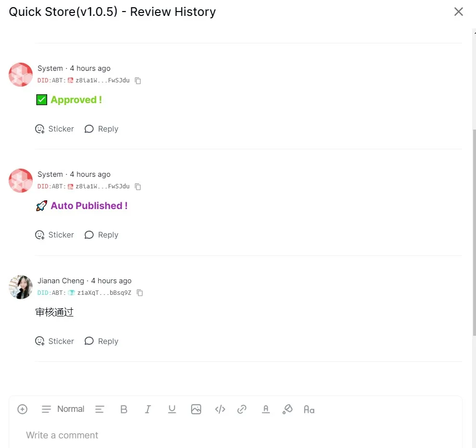The width and height of the screenshot is (476, 448).
Task: Toggle italic formatting in comment editor
Action: [x=148, y=409]
